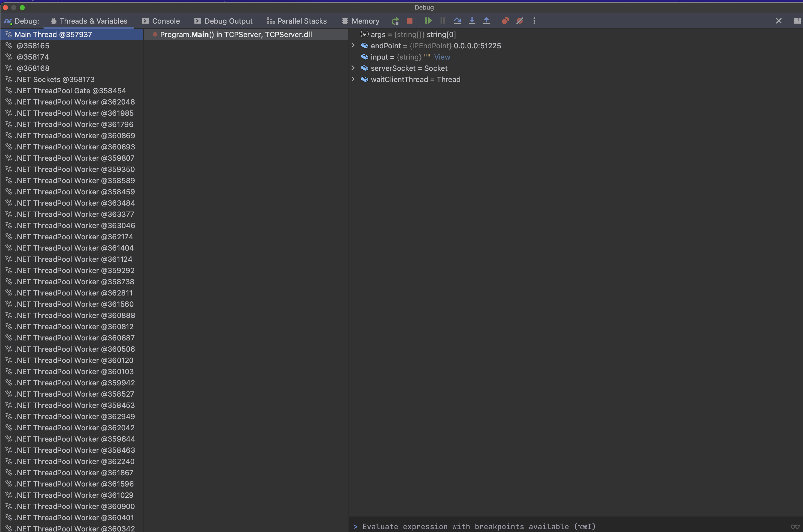Close the debug tab with X
803x532 pixels.
[779, 21]
